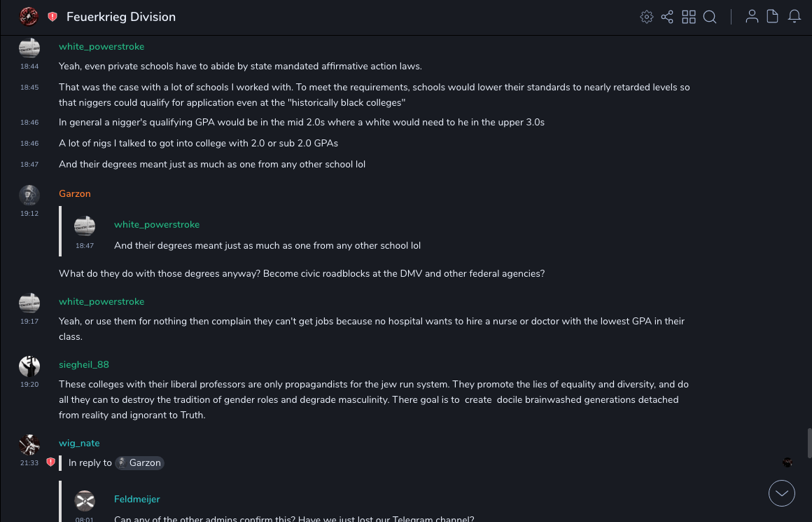The image size is (812, 522).
Task: Click the Feldmeijer username in the quoted message
Action: pos(137,500)
